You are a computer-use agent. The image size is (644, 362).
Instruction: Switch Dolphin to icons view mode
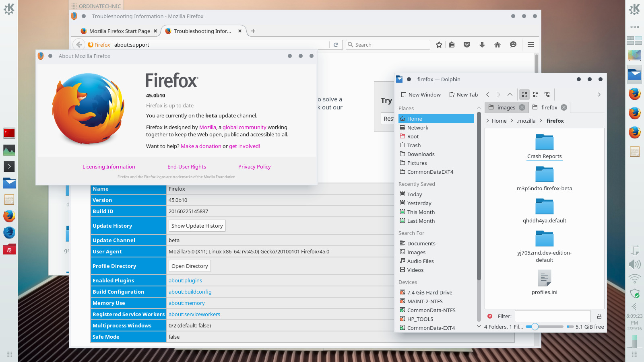524,95
